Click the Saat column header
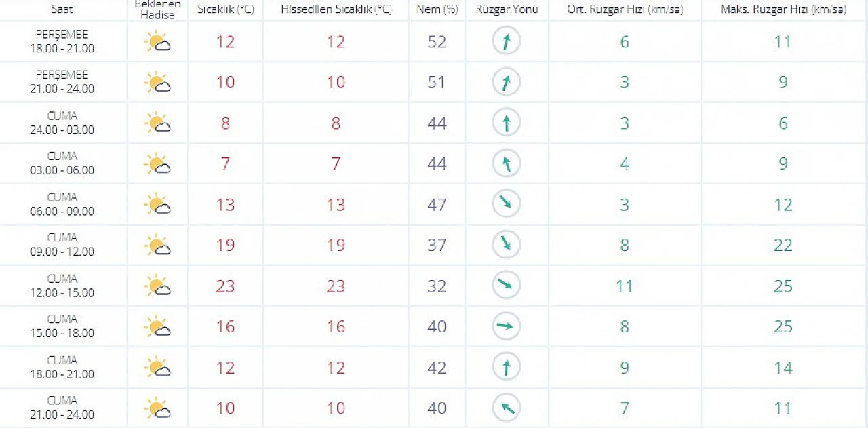 coord(62,9)
